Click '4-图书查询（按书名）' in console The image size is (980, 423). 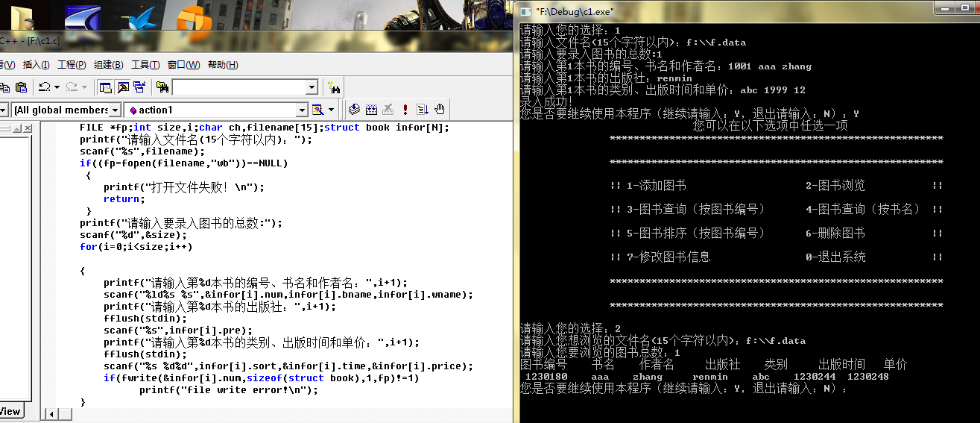coord(863,210)
